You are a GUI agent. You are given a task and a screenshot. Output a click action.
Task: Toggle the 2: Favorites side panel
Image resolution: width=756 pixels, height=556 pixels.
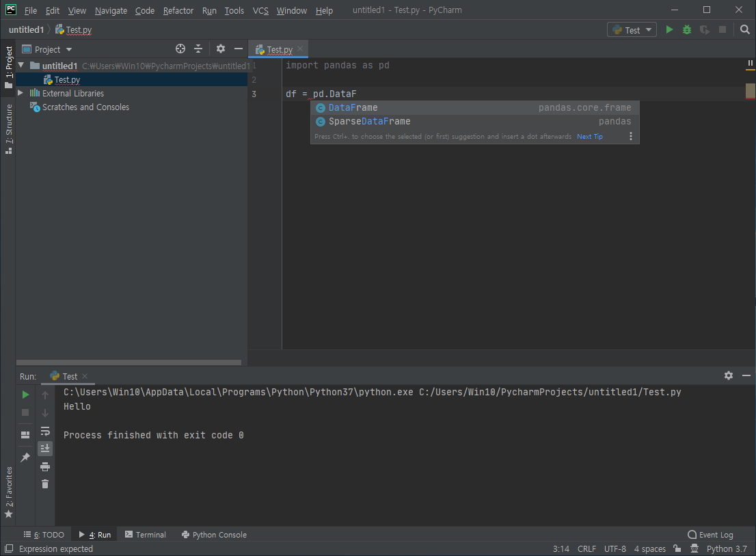8,492
